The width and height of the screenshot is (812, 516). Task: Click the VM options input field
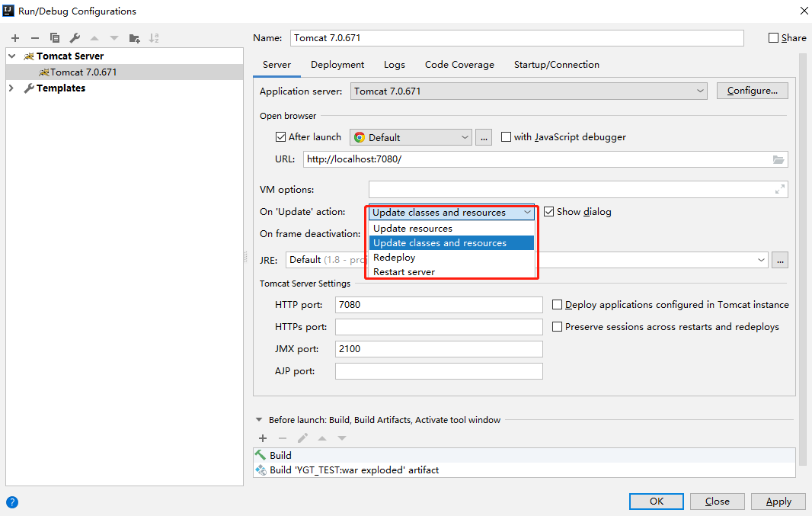[578, 190]
